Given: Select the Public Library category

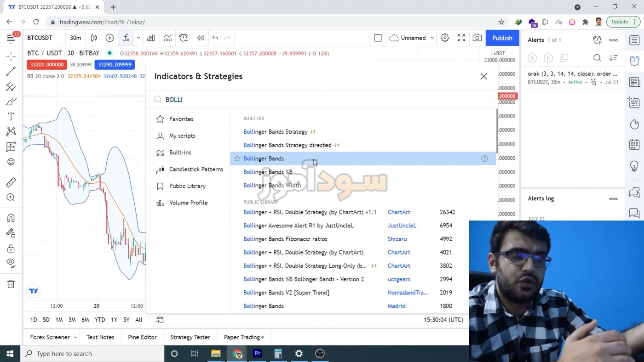Looking at the screenshot, I should point(188,186).
